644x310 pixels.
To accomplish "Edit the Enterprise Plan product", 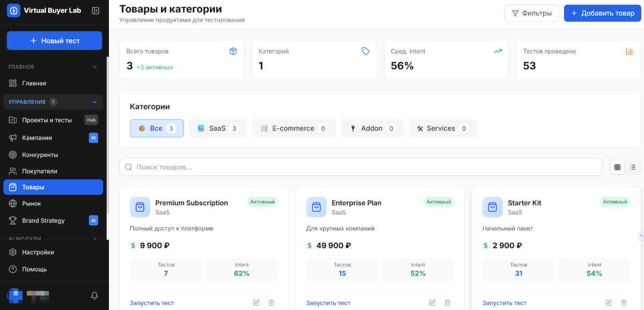I will [x=432, y=303].
